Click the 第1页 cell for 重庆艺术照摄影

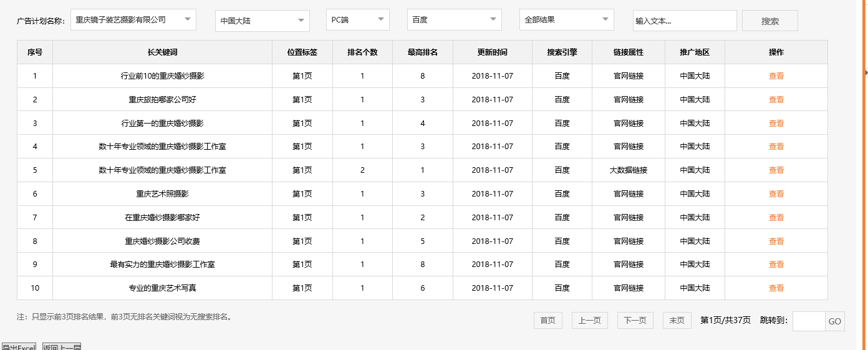302,194
